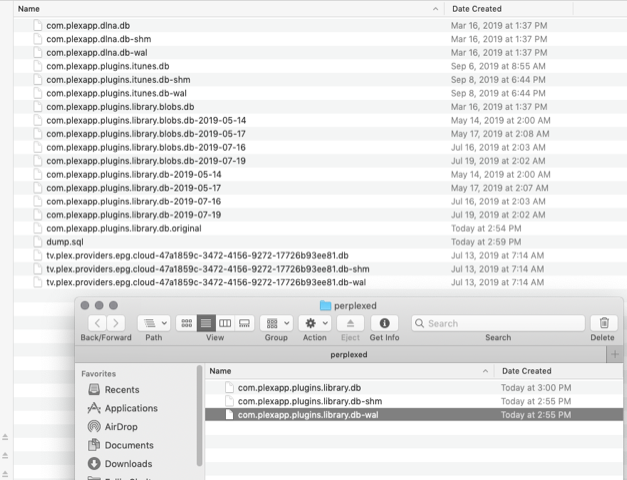Screen dimensions: 627x480
Task: Click date "Today at 2:59 PM"
Action: (x=486, y=242)
